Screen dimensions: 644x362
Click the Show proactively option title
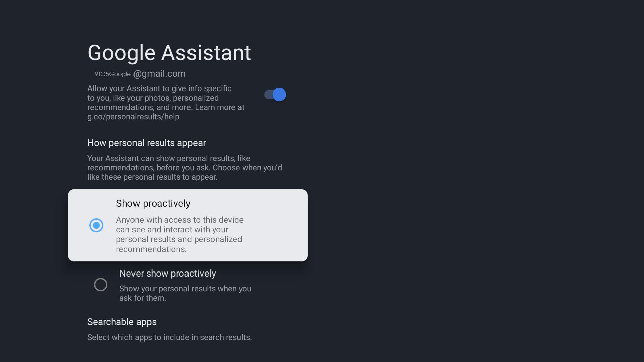[153, 203]
